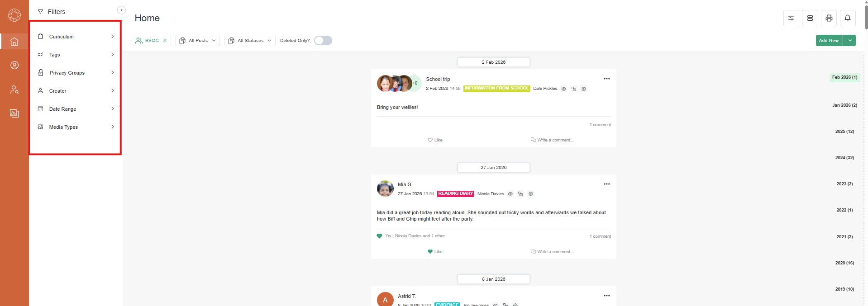Screen dimensions: 868x306
Task: Jump to 2023 (2) in timeline
Action: [844, 184]
